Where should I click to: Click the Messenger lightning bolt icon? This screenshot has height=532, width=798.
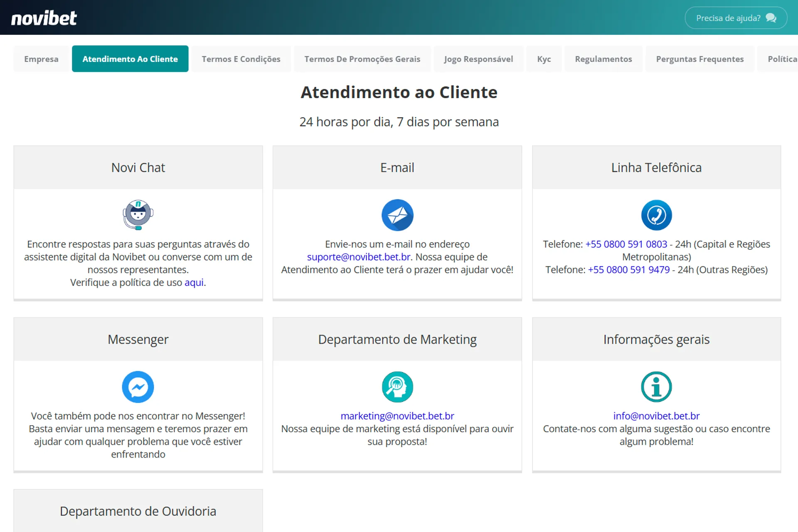click(138, 387)
